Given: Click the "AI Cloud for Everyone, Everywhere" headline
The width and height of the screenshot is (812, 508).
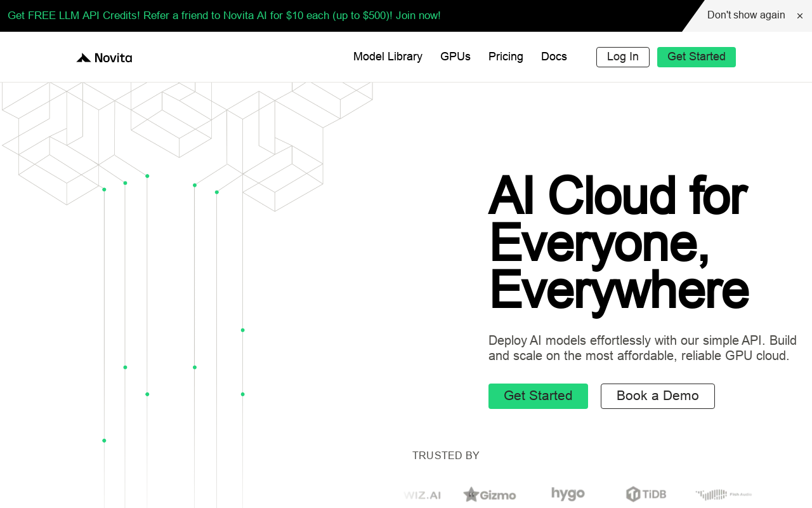Looking at the screenshot, I should [619, 243].
